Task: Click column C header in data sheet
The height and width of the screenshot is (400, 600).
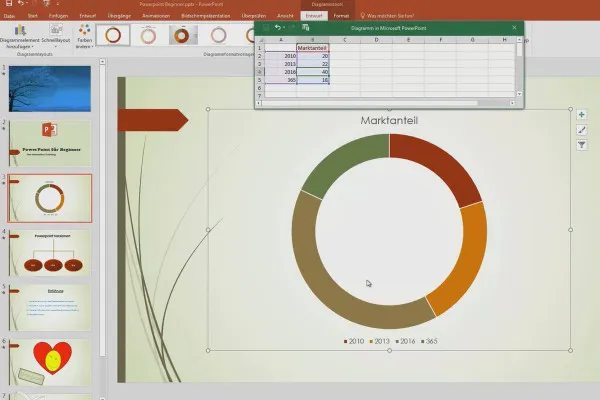Action: tap(344, 40)
